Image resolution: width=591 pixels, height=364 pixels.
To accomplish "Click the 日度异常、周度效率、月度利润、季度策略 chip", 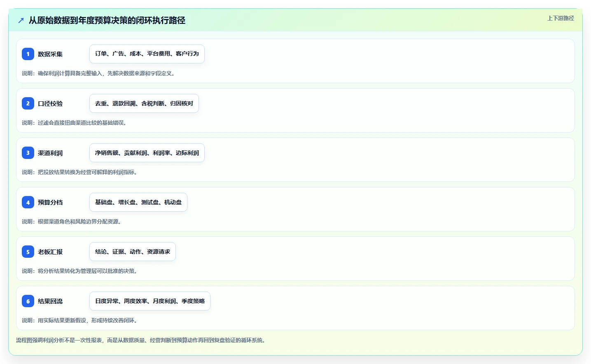I will (x=150, y=301).
